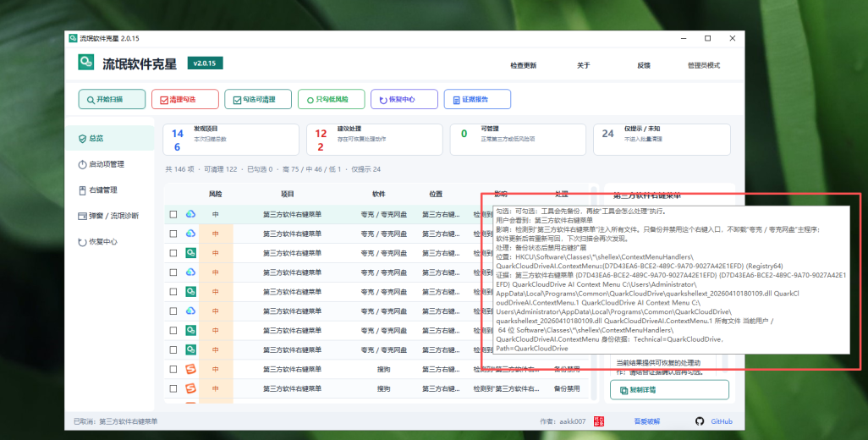Sort by the 位置 column header

point(436,194)
